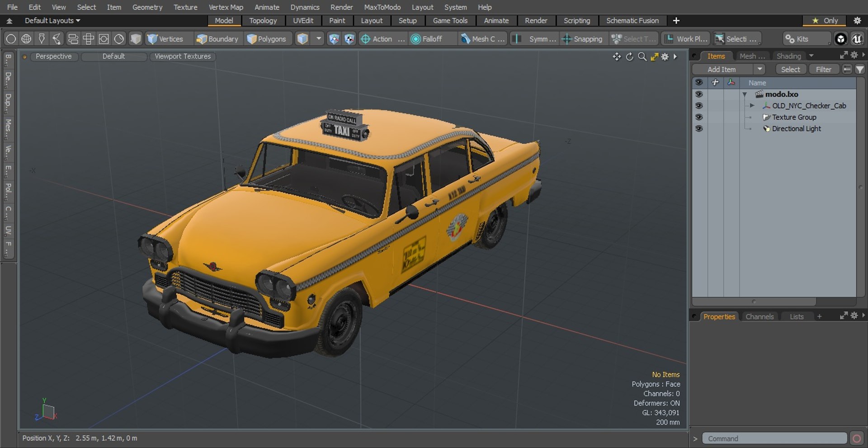Open Items panel gear settings

coord(854,55)
